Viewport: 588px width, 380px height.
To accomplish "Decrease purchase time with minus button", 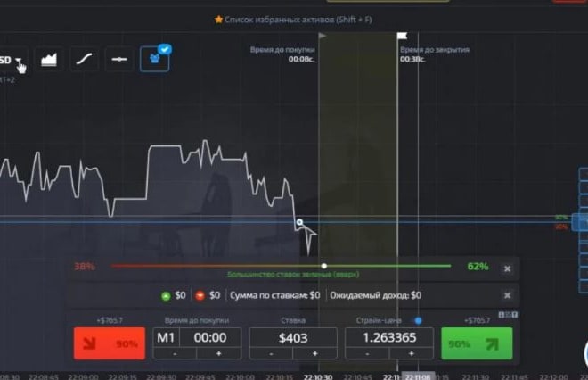I will (x=175, y=353).
